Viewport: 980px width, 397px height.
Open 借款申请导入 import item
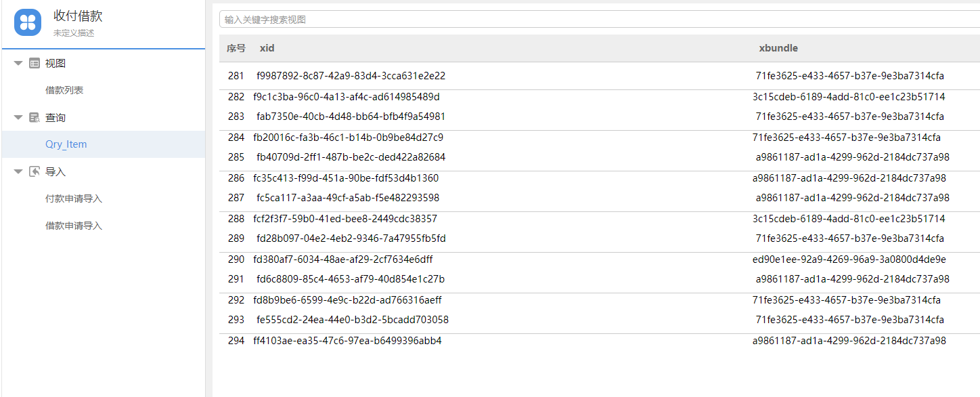[74, 226]
